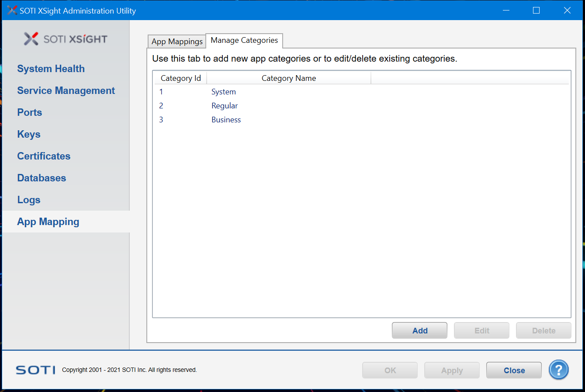Sort by the Category Name column header

pos(289,78)
